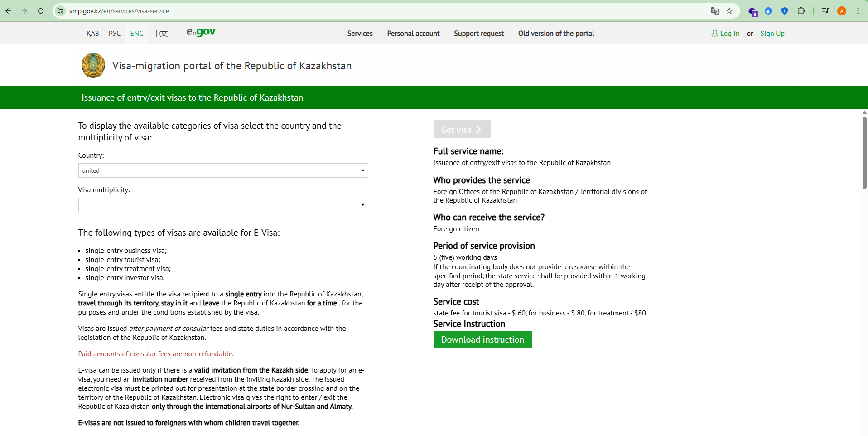Open the browser profile avatar
This screenshot has width=868, height=436.
842,11
